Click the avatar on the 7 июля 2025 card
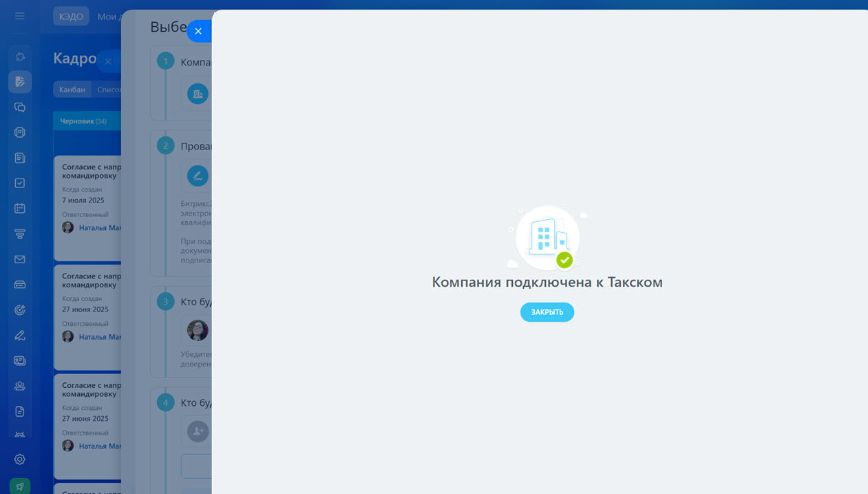This screenshot has height=494, width=868. click(67, 227)
